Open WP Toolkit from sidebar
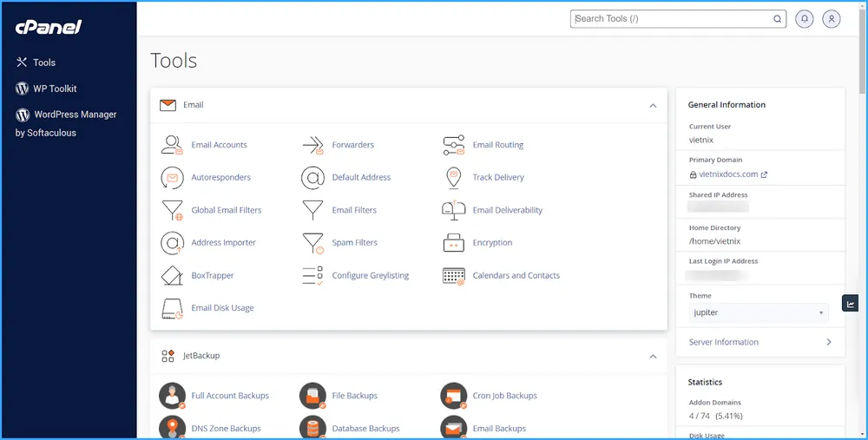Image resolution: width=868 pixels, height=440 pixels. click(x=55, y=89)
